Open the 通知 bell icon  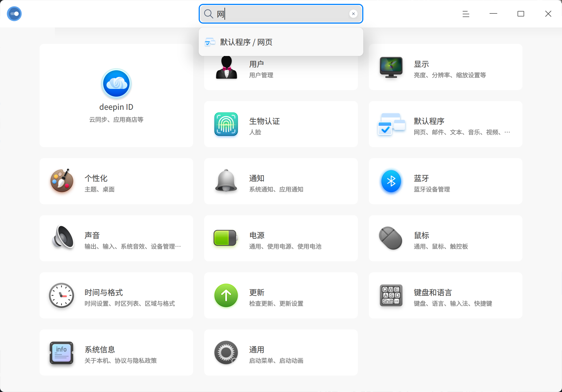pos(226,181)
